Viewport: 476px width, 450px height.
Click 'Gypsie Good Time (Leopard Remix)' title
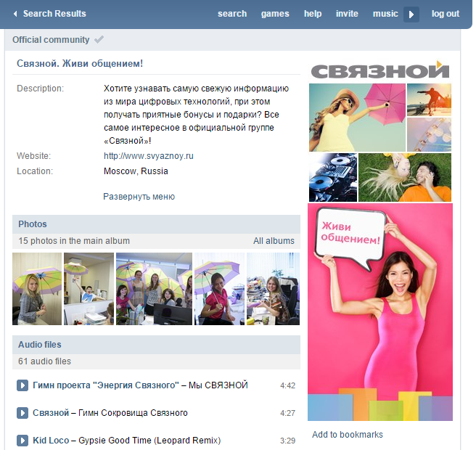click(x=149, y=441)
